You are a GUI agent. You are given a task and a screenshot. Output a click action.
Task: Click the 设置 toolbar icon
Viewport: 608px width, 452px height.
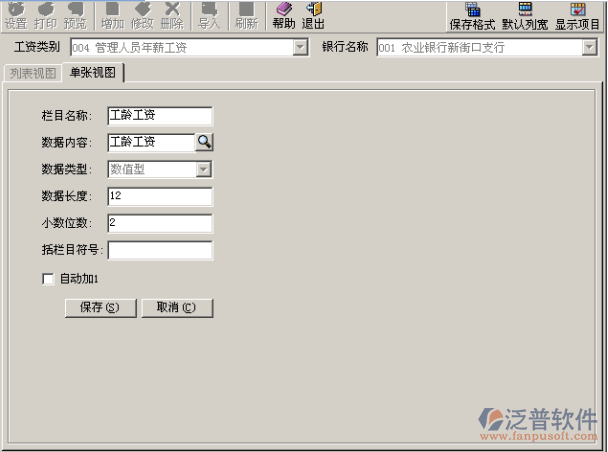pyautogui.click(x=16, y=16)
